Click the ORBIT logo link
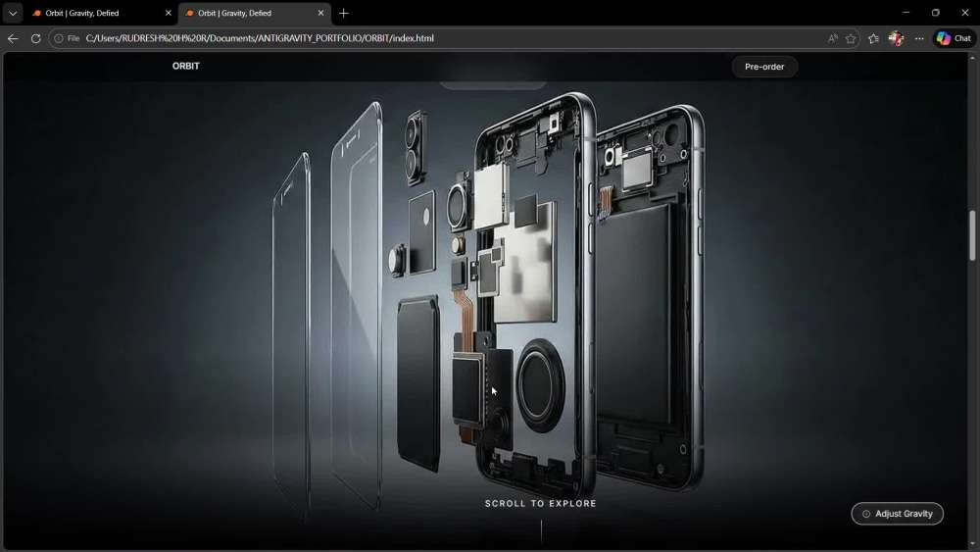 click(185, 66)
